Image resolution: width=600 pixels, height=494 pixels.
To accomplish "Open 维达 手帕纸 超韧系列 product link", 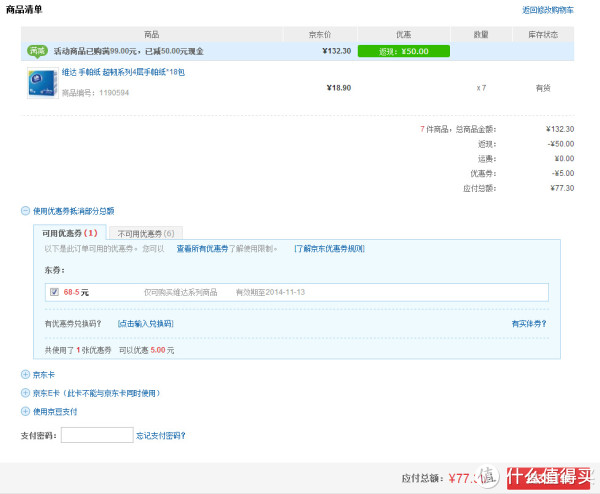I will pos(123,72).
